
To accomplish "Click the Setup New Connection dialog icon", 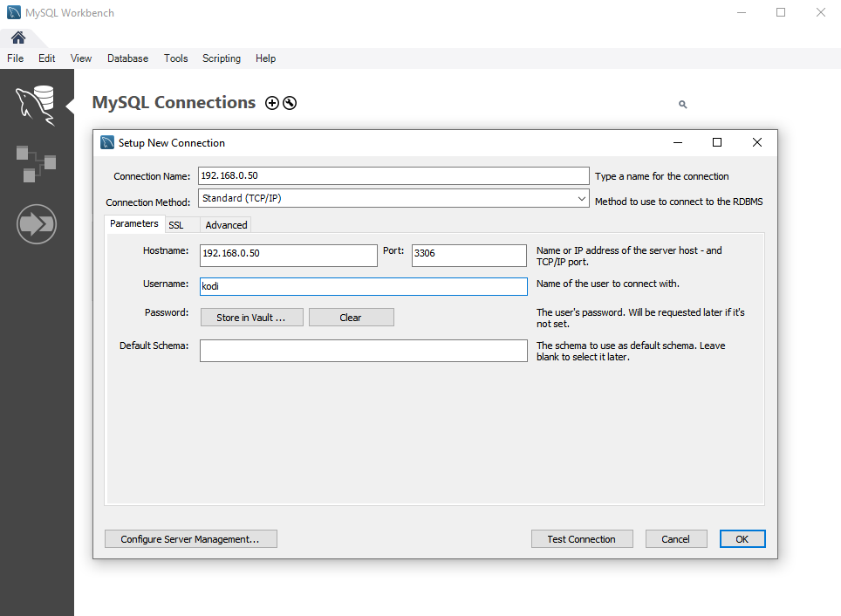I will pyautogui.click(x=107, y=143).
